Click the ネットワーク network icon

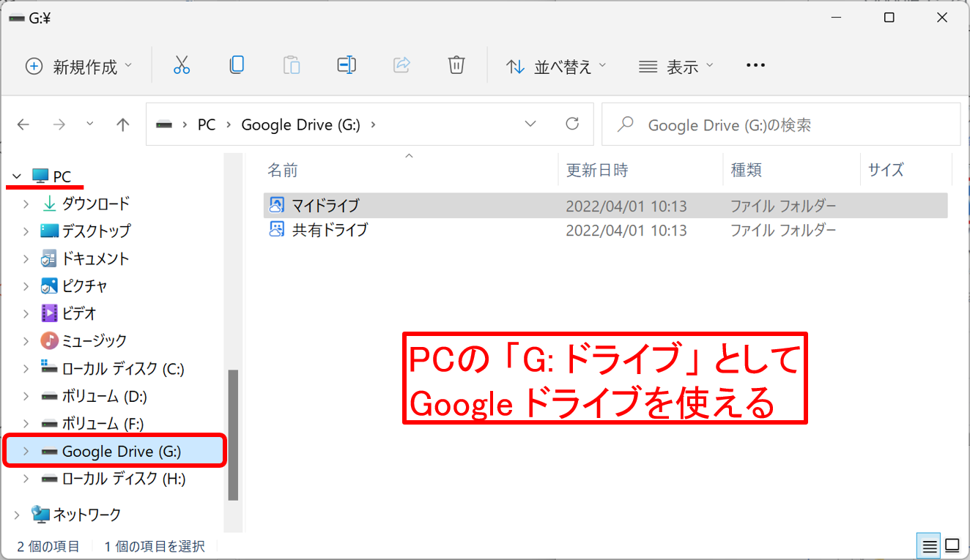point(41,515)
